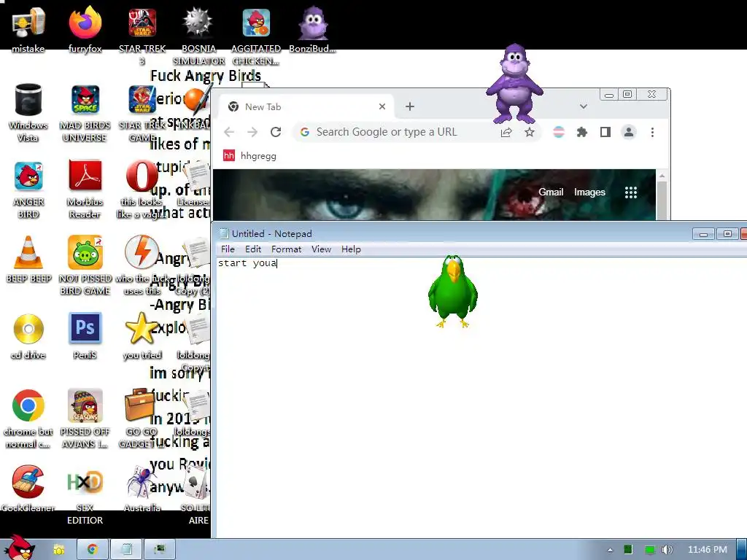The width and height of the screenshot is (747, 560).
Task: Open Chrome extensions puzzle piece icon
Action: (581, 132)
